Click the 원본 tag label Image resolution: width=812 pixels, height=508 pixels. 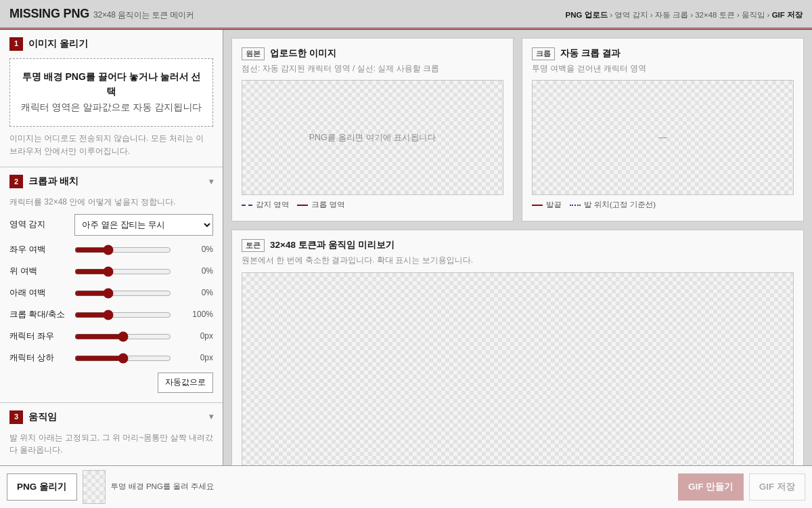[253, 54]
